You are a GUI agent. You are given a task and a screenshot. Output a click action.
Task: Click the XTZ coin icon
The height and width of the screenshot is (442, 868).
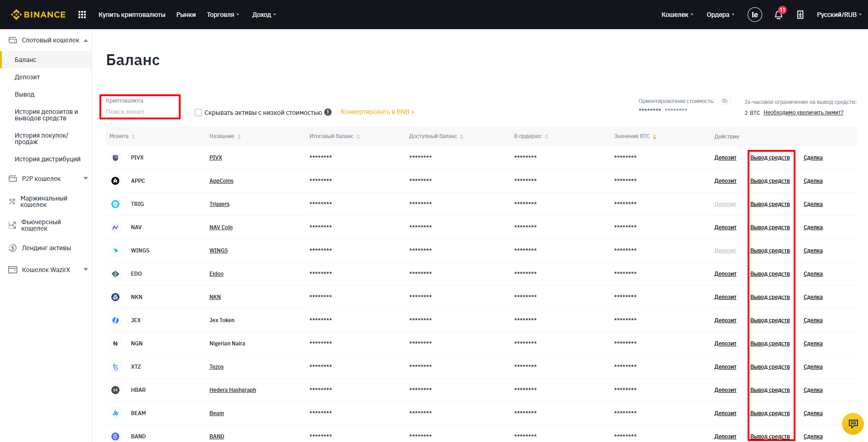[115, 367]
